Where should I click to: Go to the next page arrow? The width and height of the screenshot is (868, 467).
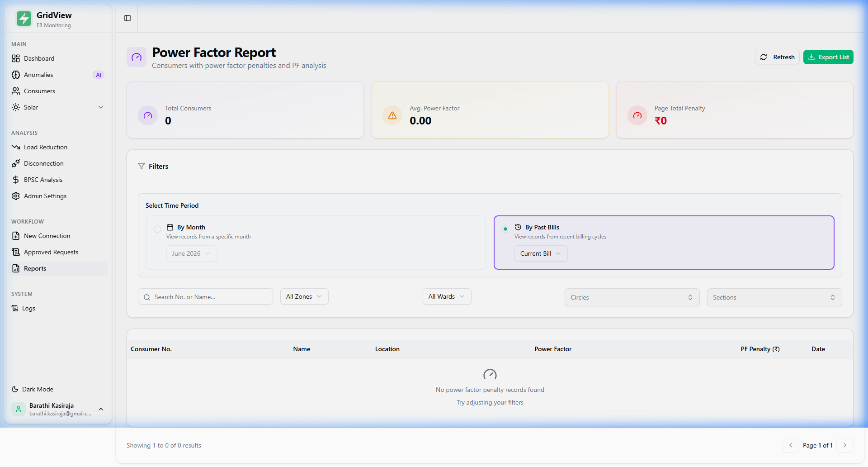point(845,445)
